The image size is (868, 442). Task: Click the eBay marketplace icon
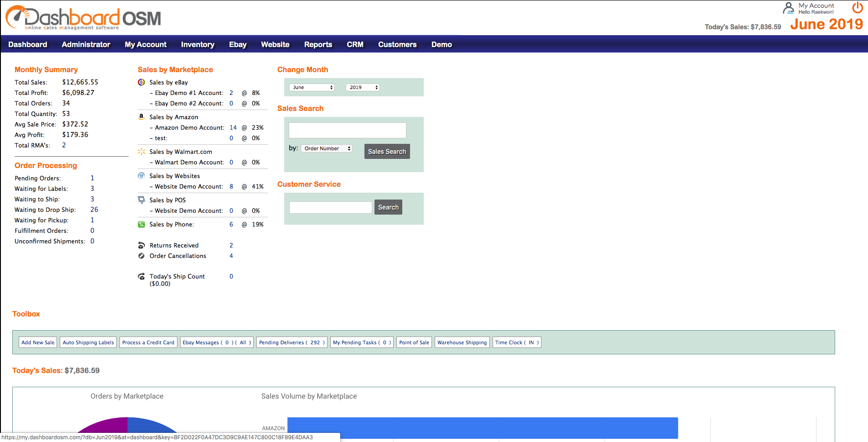point(141,82)
